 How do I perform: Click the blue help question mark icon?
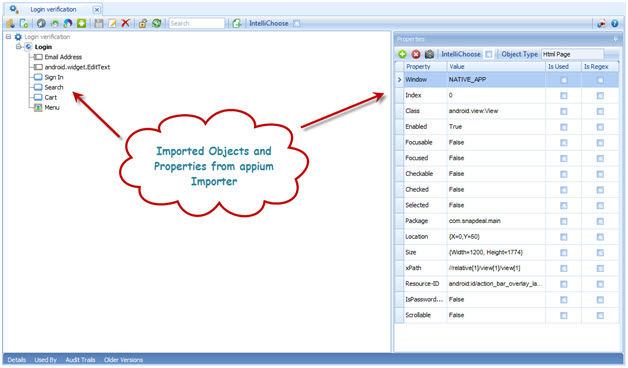[x=614, y=24]
